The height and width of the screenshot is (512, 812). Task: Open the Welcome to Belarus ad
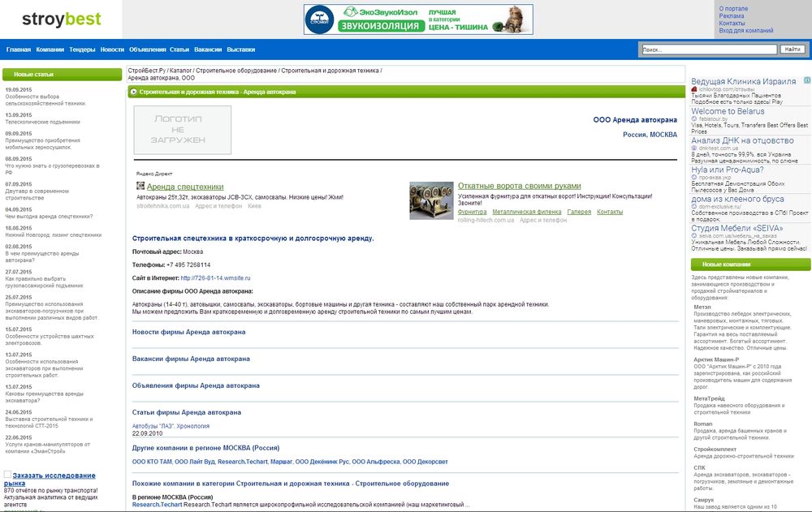tap(728, 111)
